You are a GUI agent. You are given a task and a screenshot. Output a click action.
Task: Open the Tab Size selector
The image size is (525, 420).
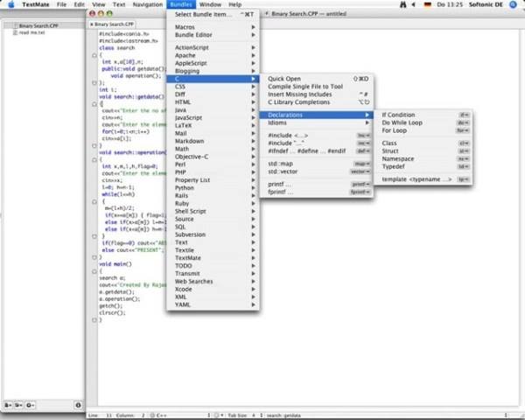[x=241, y=416]
